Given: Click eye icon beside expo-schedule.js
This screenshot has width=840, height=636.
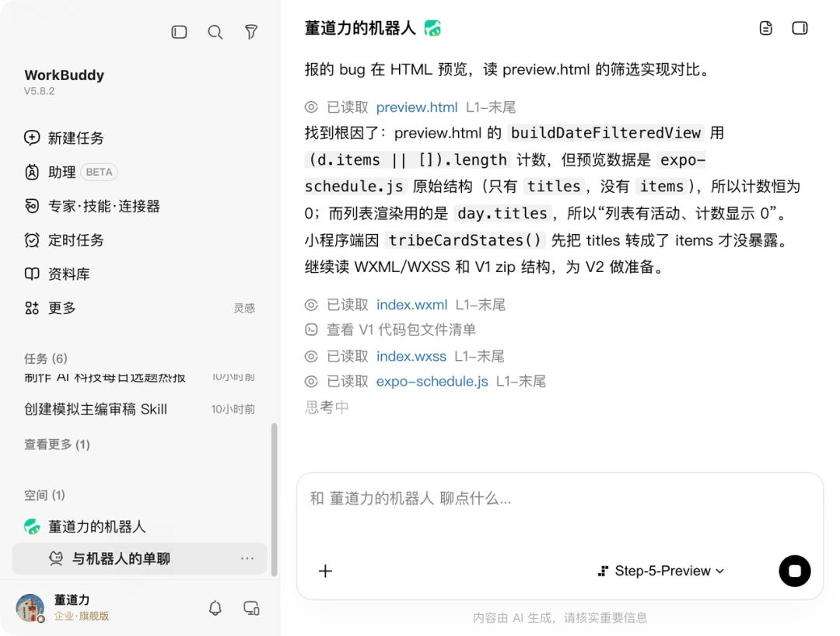Looking at the screenshot, I should tap(311, 381).
